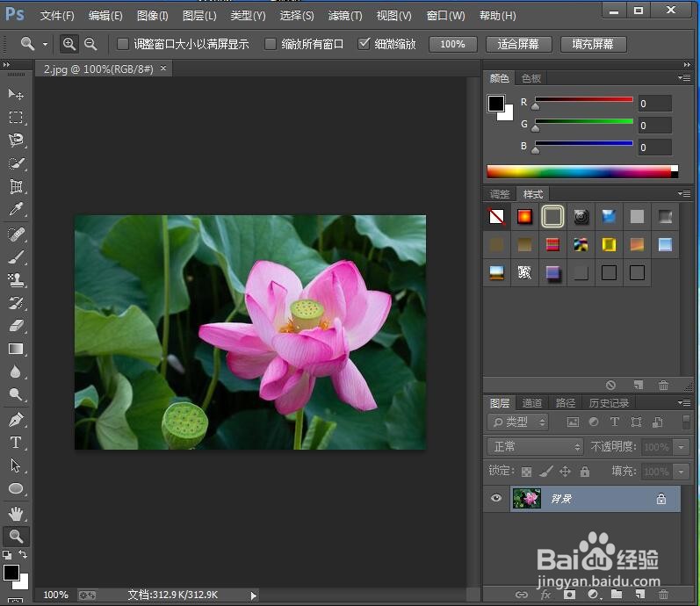Click the foreground color swatch in Color panel
700x606 pixels.
[496, 104]
